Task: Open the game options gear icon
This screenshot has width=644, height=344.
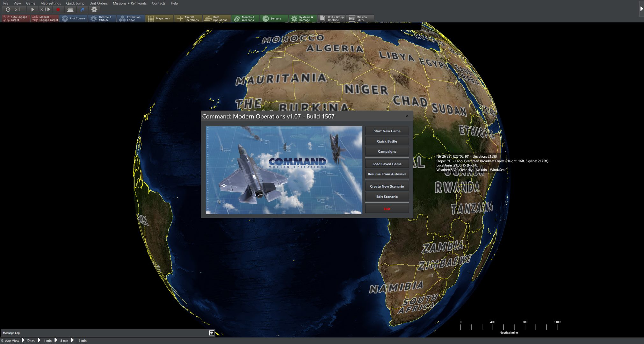Action: pos(94,10)
